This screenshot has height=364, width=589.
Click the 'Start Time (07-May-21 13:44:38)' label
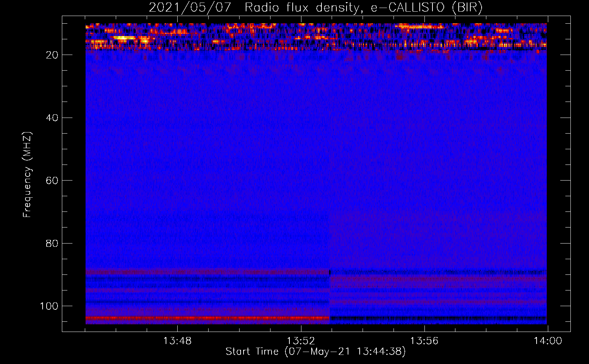[x=316, y=352]
